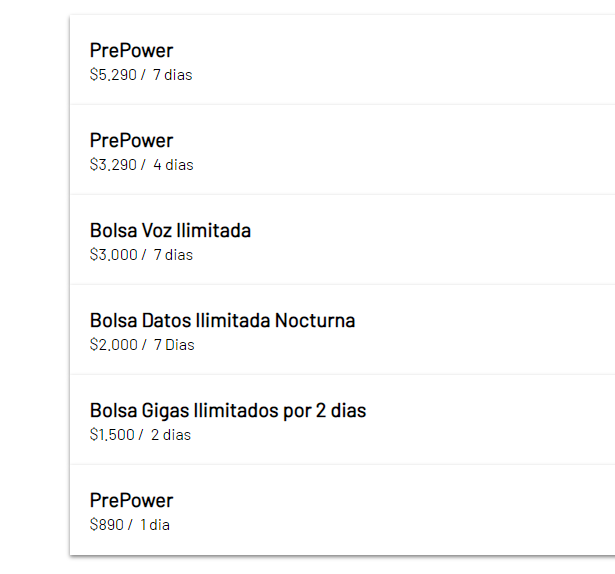Click the $890 price amount

coord(107,525)
